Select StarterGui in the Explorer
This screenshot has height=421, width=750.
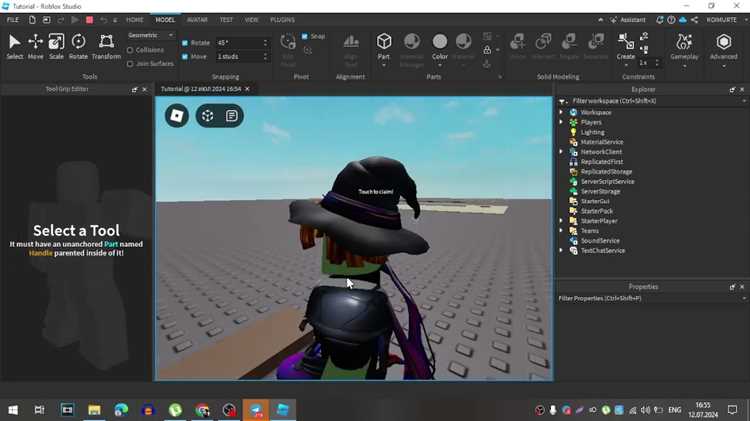595,201
